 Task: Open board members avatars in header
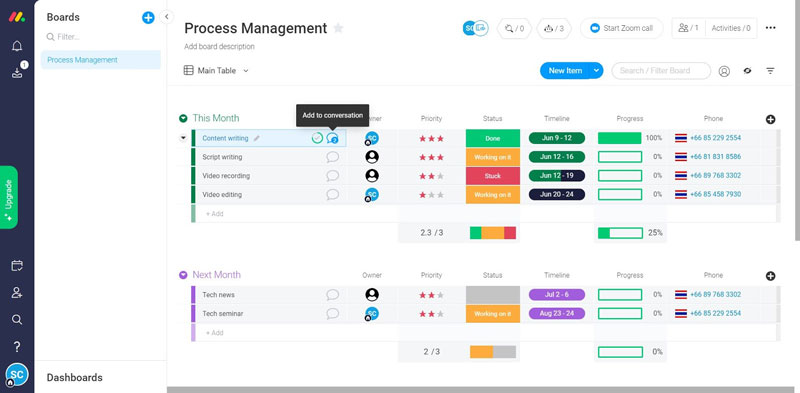coord(475,28)
